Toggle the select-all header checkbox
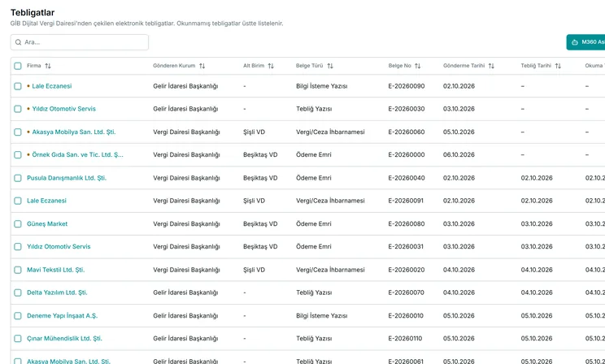605x364 pixels. click(x=18, y=66)
